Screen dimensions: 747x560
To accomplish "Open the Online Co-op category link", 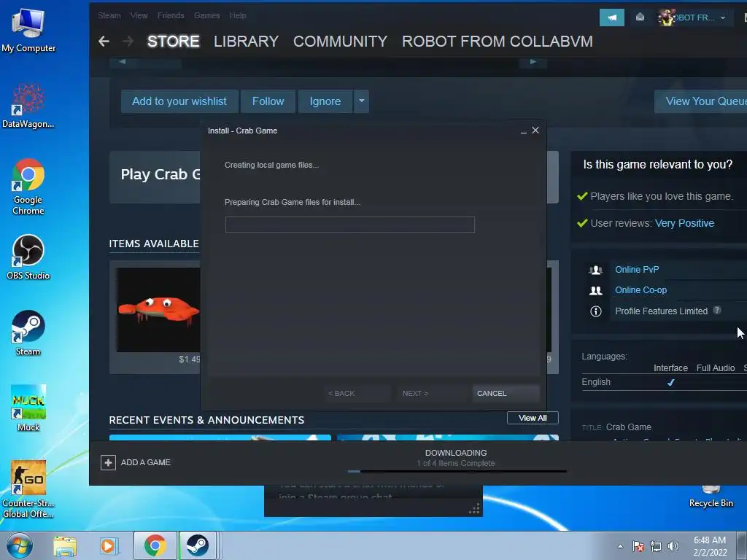I will coord(640,290).
